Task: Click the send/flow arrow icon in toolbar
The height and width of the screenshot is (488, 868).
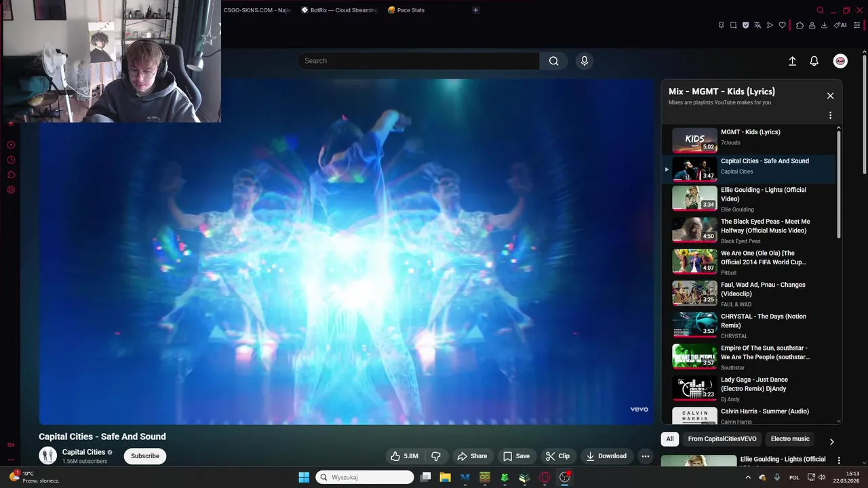Action: tap(770, 25)
